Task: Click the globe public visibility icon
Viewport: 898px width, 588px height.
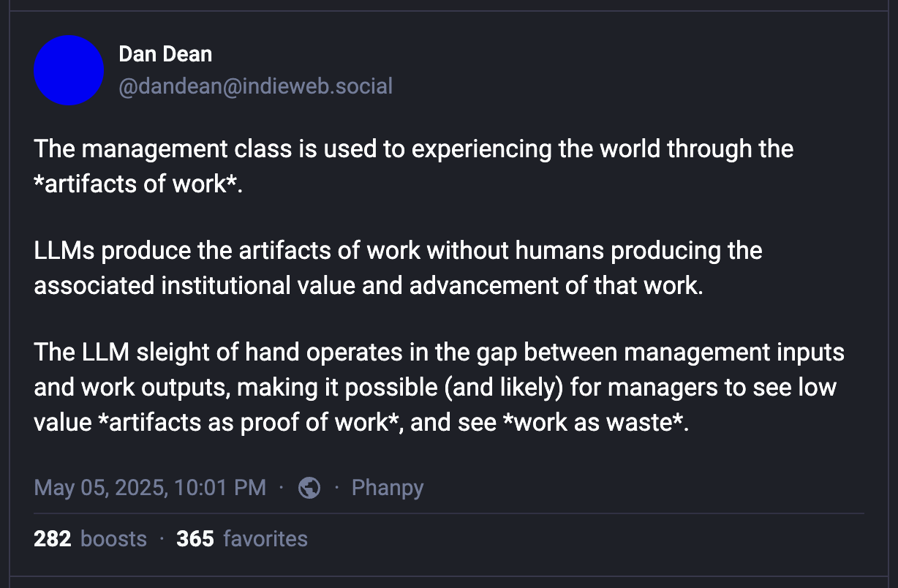Action: [x=309, y=488]
